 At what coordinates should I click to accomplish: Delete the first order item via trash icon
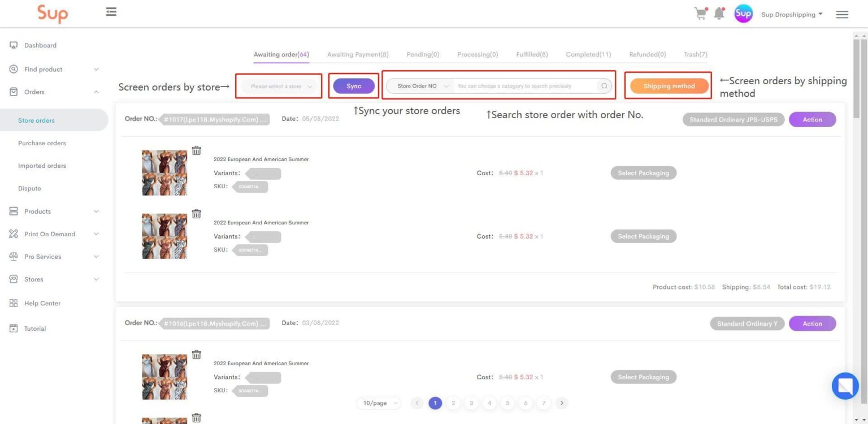pyautogui.click(x=196, y=150)
